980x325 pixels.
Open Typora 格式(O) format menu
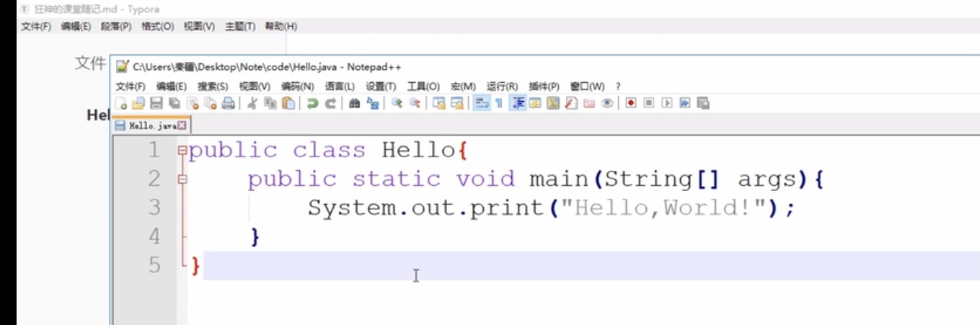157,27
